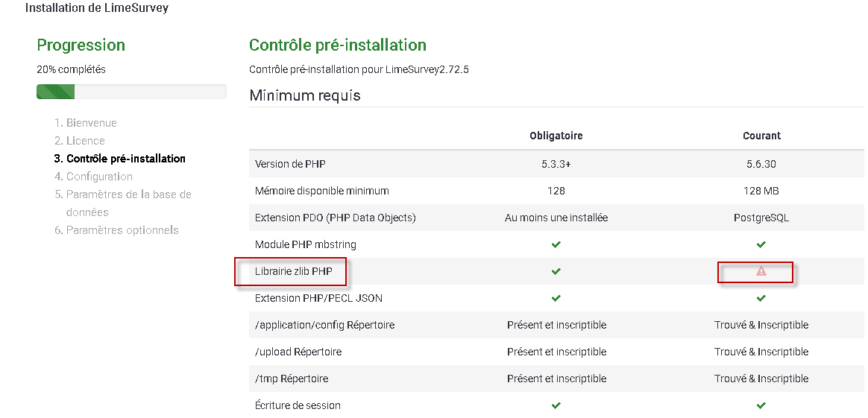
Task: Click session writing check in Courant column
Action: pos(761,405)
